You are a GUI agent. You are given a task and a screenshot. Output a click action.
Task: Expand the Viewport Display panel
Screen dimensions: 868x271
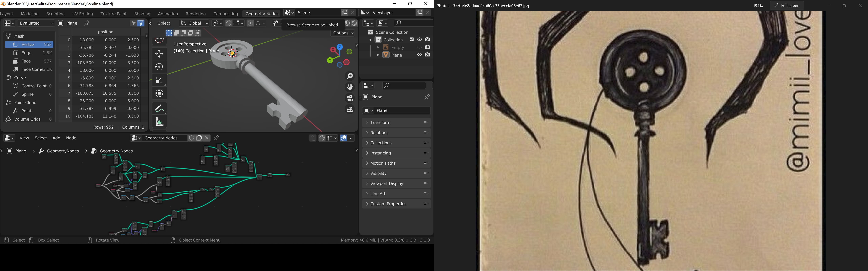tap(387, 183)
